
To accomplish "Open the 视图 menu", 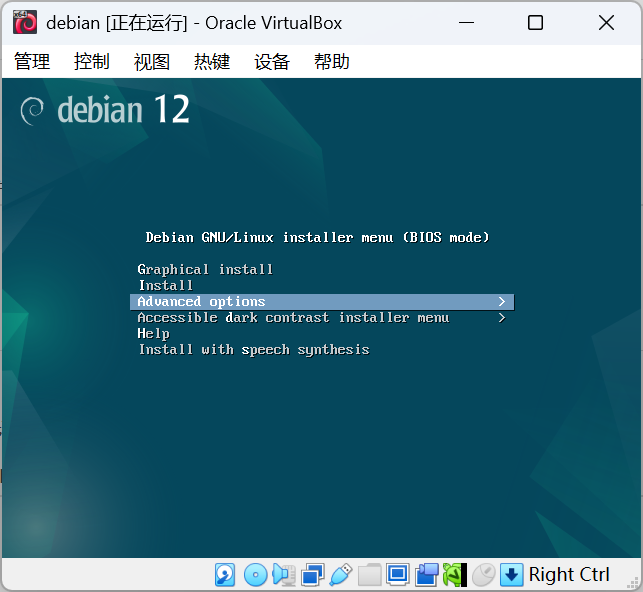I will click(152, 62).
